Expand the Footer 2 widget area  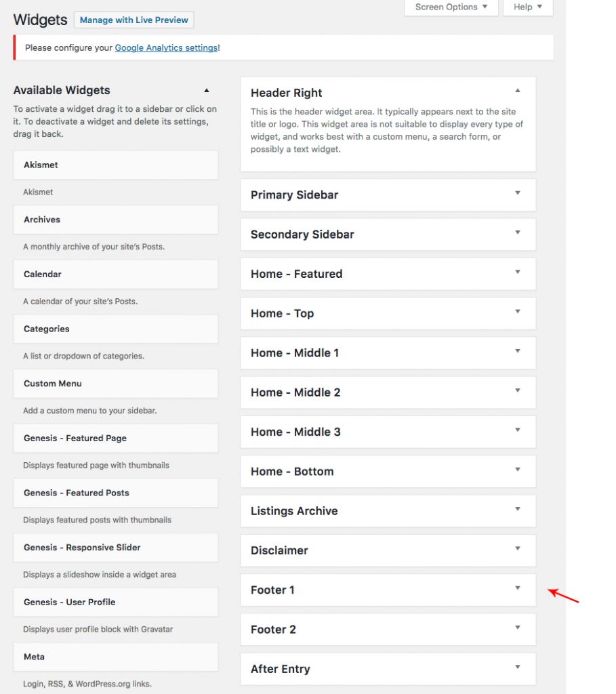click(x=518, y=629)
